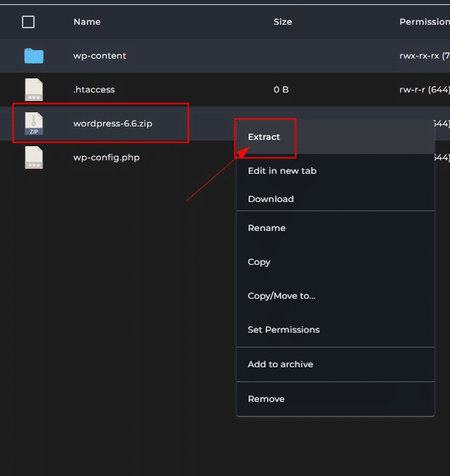Select the wordpress-6.6.zip archive icon

click(x=34, y=124)
